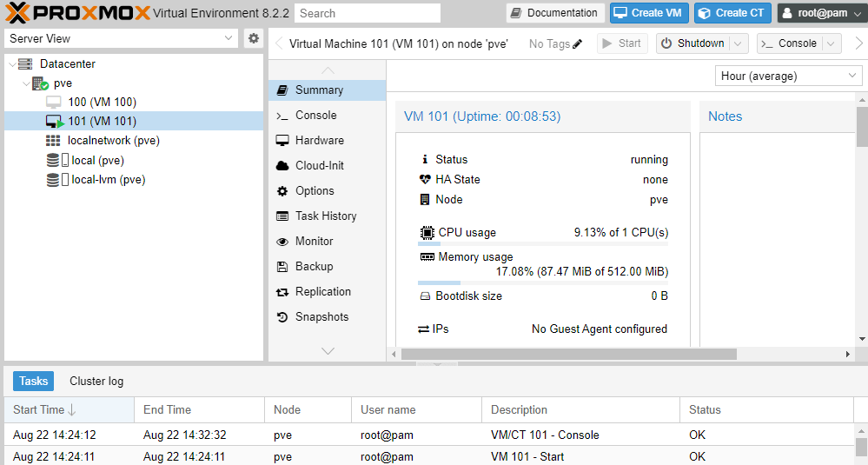Select the VM/CT 101 - Console task row
The height and width of the screenshot is (465, 868).
[x=429, y=435]
